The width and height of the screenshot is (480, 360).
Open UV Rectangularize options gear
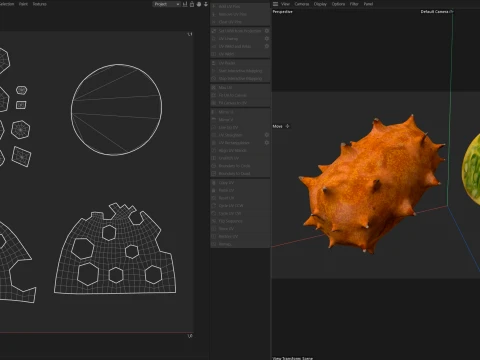tap(267, 142)
